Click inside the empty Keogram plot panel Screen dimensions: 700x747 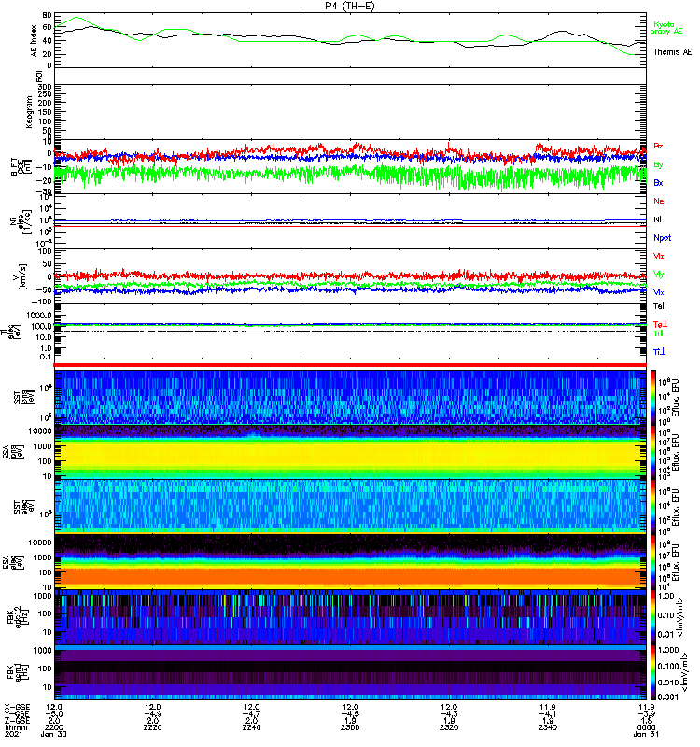350,112
